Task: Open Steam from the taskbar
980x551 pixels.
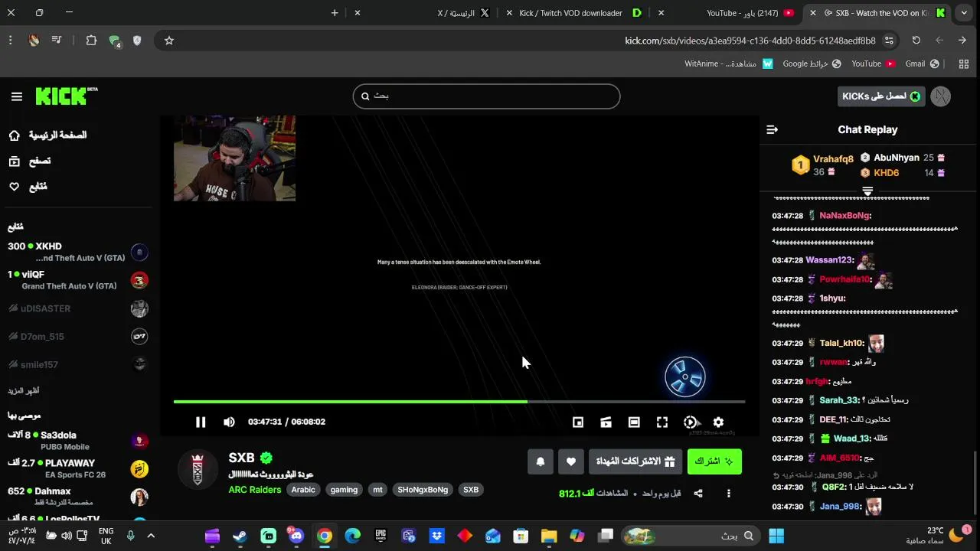Action: tap(240, 536)
